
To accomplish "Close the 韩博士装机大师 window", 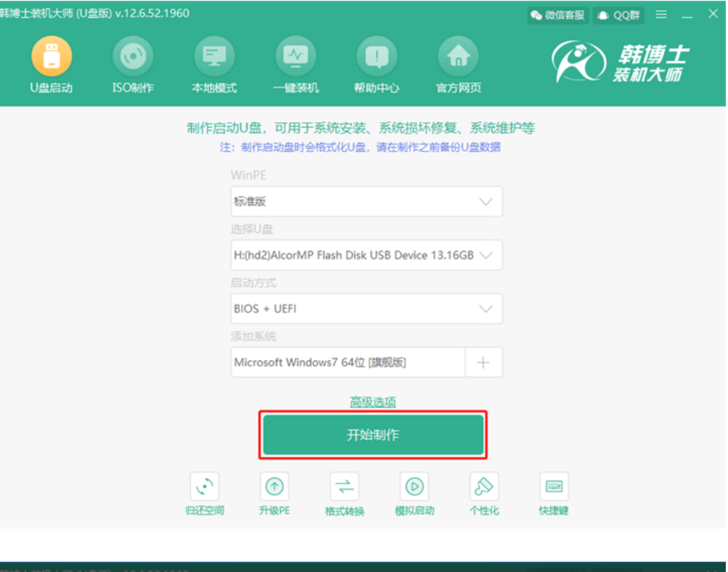I will (x=713, y=14).
